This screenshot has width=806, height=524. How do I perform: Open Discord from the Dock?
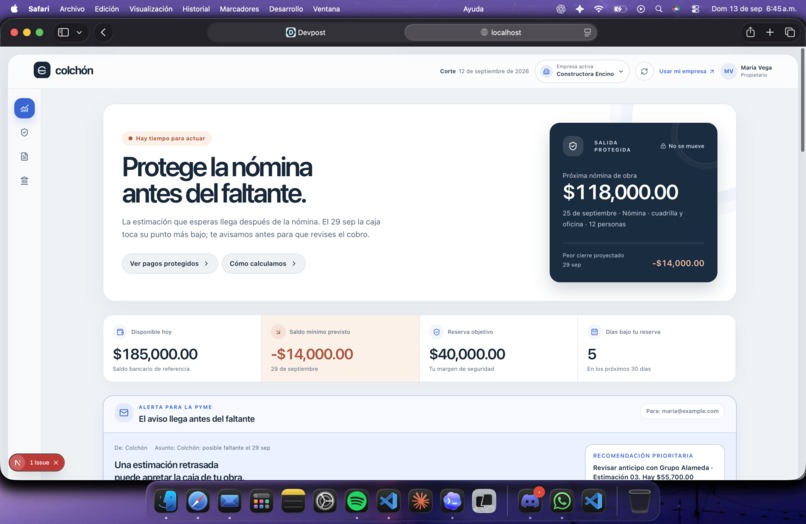point(530,501)
